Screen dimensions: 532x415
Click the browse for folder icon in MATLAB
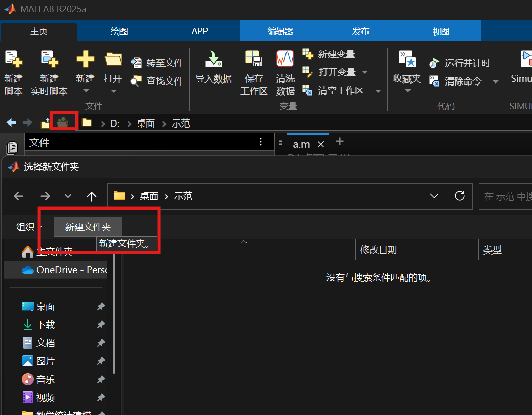[63, 122]
